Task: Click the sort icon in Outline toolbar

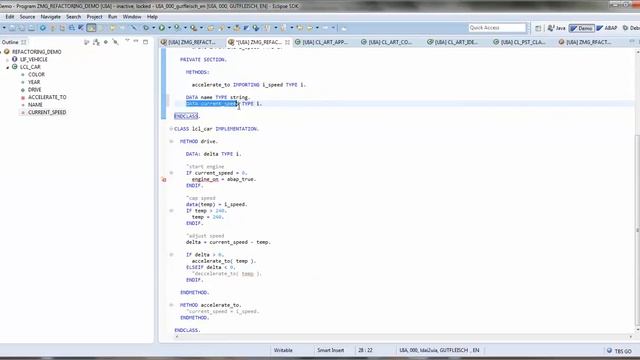Action: (x=86, y=42)
